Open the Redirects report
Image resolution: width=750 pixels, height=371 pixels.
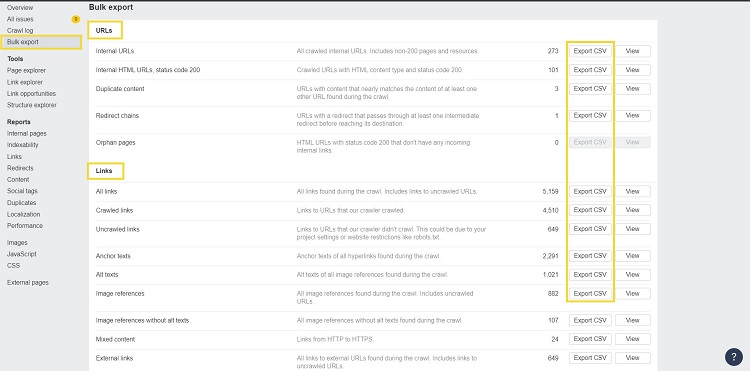click(20, 168)
